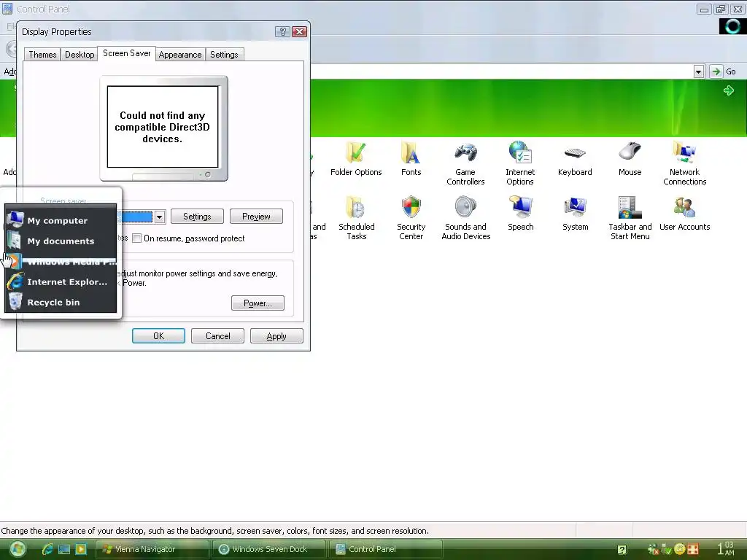Image resolution: width=747 pixels, height=560 pixels.
Task: Click the address bar input field
Action: tap(501, 71)
